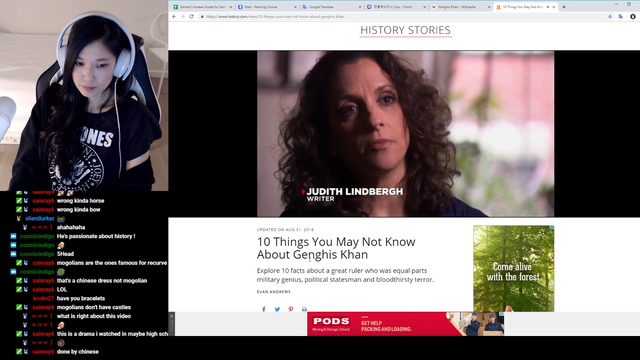Close the Sentoki's Korean Guide tab
Viewport: 640px width, 360px height.
pos(231,7)
